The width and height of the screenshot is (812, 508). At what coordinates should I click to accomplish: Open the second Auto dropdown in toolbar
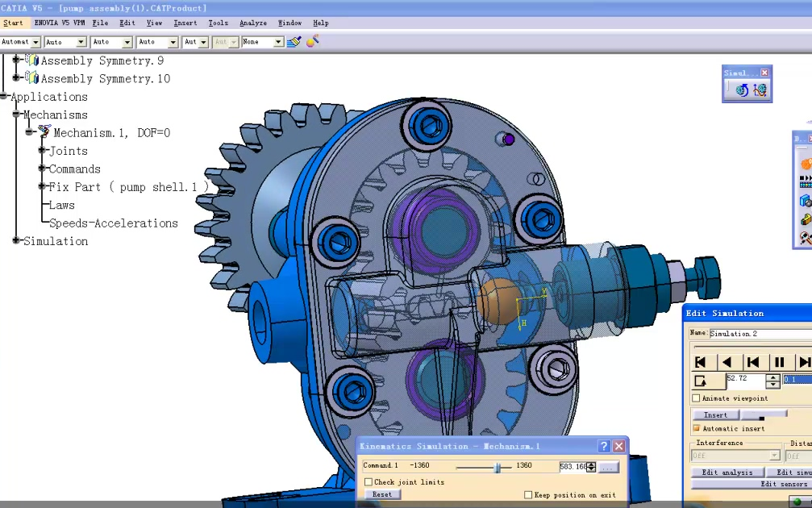click(x=81, y=42)
